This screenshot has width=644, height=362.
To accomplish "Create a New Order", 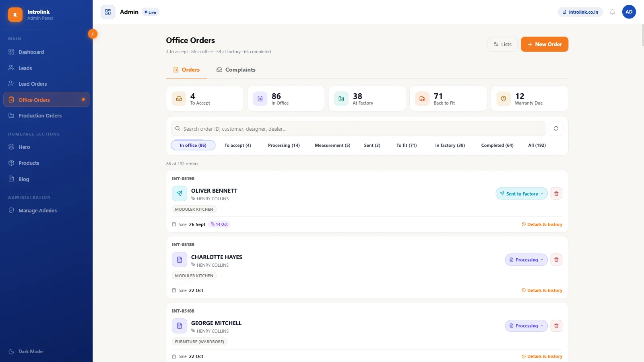I will [x=545, y=44].
